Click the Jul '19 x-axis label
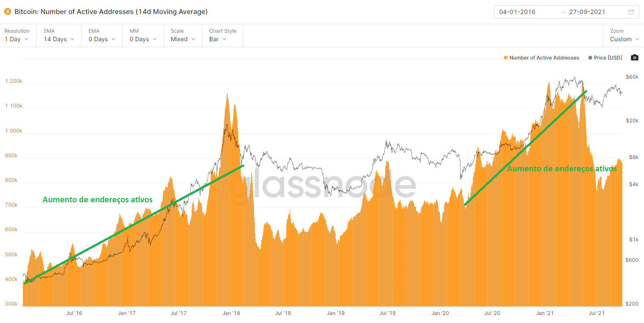The height and width of the screenshot is (323, 644). coord(387,313)
